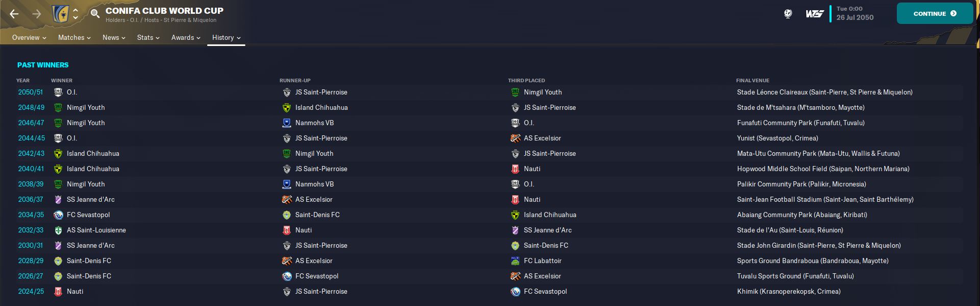The image size is (980, 306).
Task: Click the competition switcher up/down arrows
Action: coord(76,14)
